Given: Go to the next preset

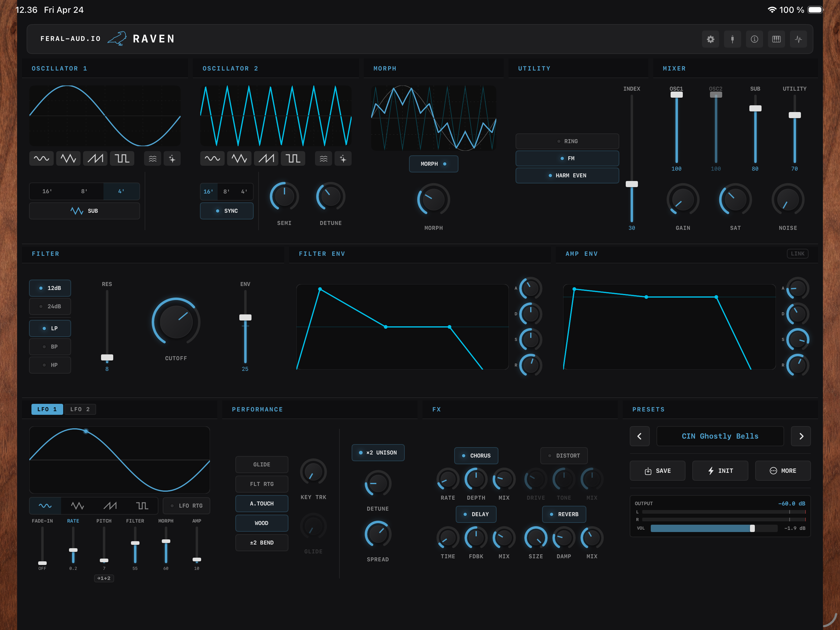Looking at the screenshot, I should coord(801,436).
